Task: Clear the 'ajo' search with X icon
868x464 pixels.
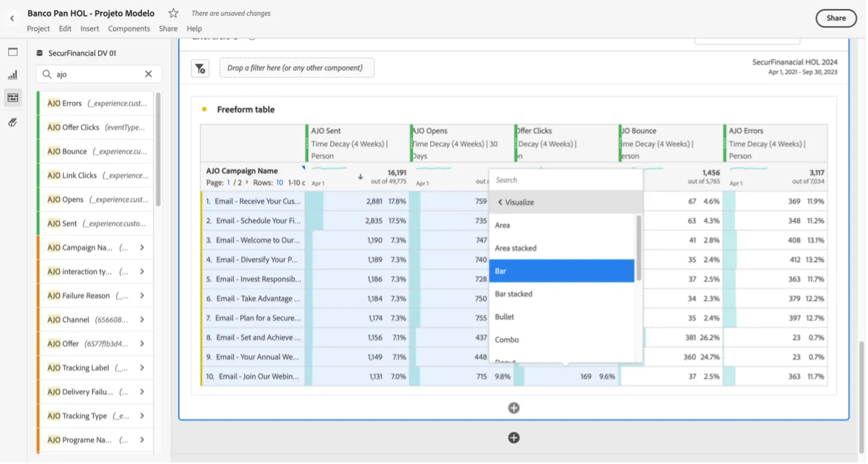Action: coord(148,74)
